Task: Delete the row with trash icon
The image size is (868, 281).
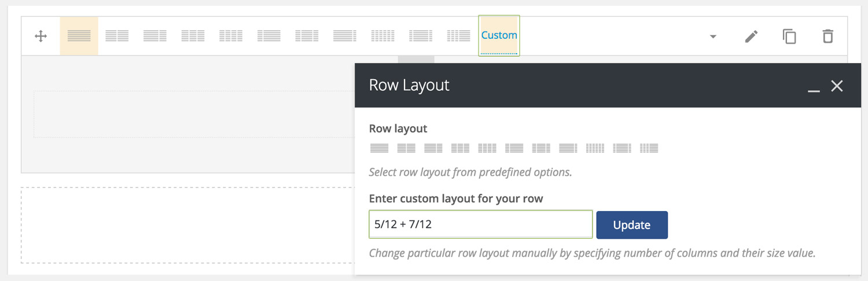Action: coord(828,36)
